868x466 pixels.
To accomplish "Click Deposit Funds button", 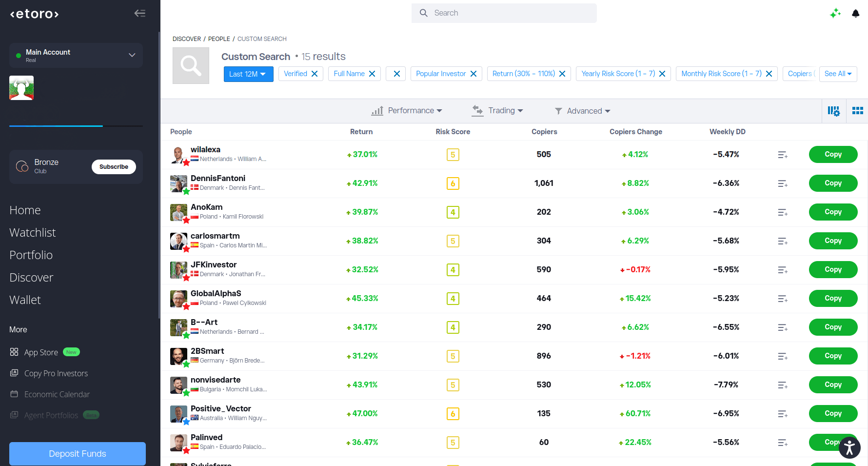I will [x=78, y=454].
